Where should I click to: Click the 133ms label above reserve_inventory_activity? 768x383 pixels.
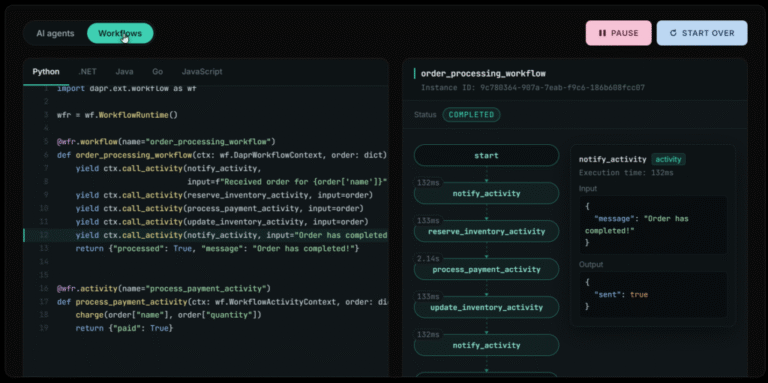click(x=428, y=220)
